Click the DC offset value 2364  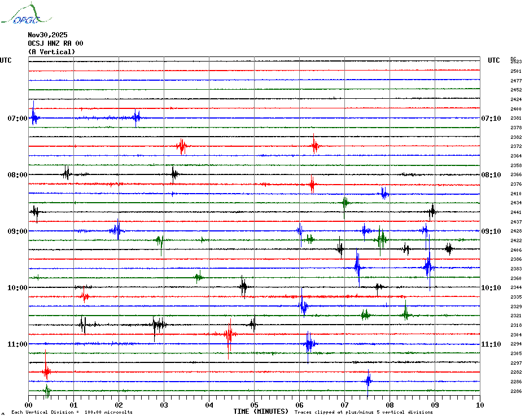pos(516,156)
